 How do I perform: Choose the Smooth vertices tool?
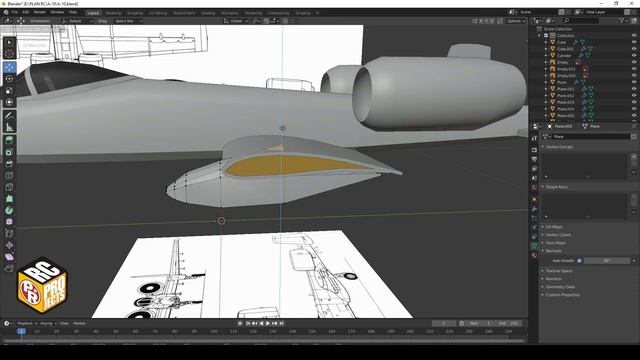click(10, 222)
